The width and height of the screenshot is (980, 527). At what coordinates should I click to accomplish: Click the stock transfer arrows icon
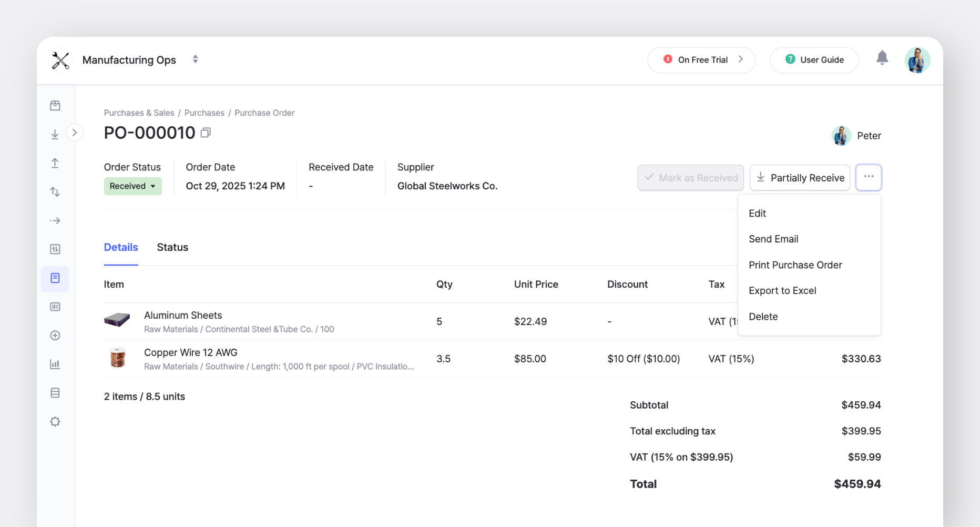(x=55, y=191)
